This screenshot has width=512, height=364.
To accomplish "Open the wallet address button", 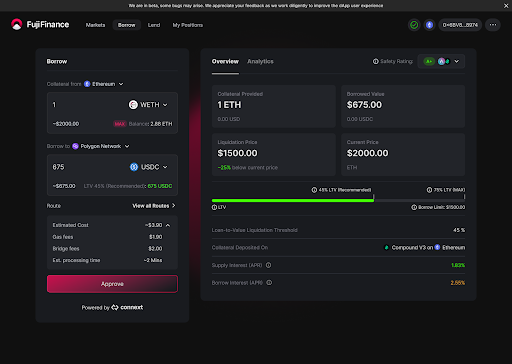I will (460, 25).
